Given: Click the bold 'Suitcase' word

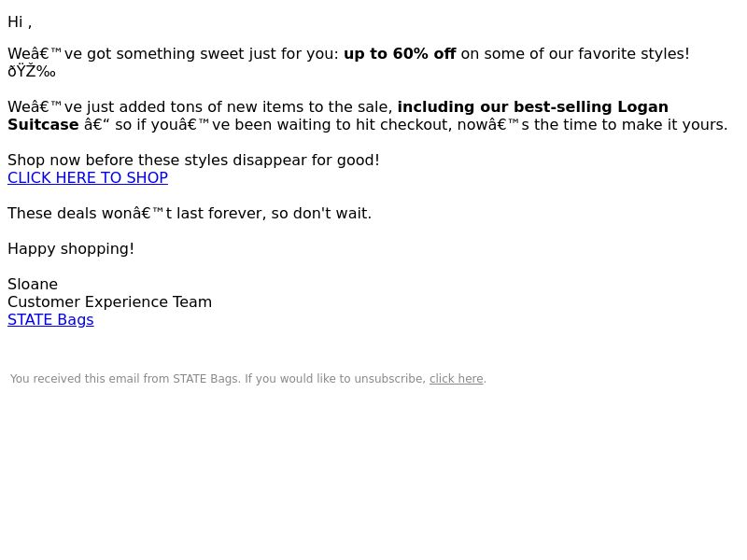Looking at the screenshot, I should [x=43, y=125].
